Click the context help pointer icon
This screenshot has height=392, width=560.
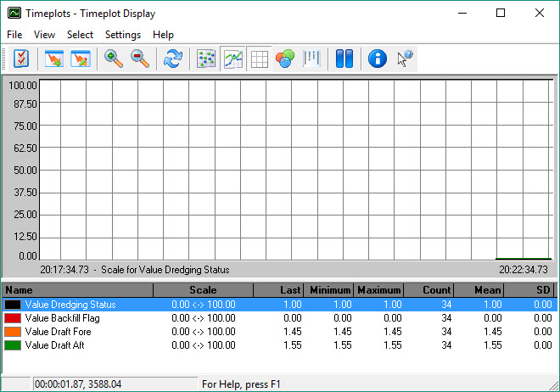click(x=405, y=59)
